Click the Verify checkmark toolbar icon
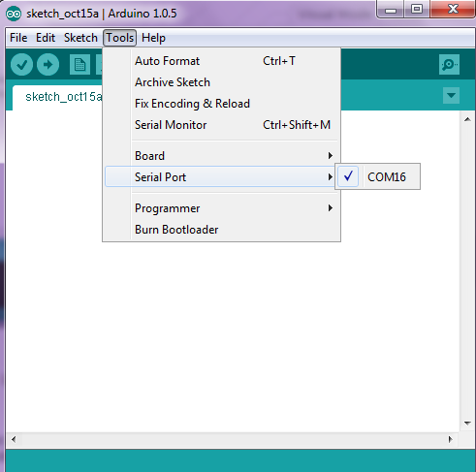 (x=21, y=65)
